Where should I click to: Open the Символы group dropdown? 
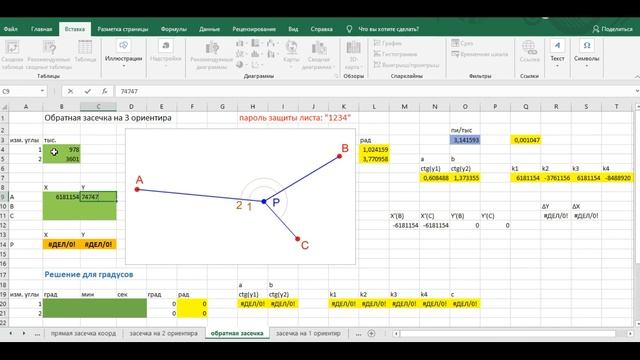coord(587,53)
